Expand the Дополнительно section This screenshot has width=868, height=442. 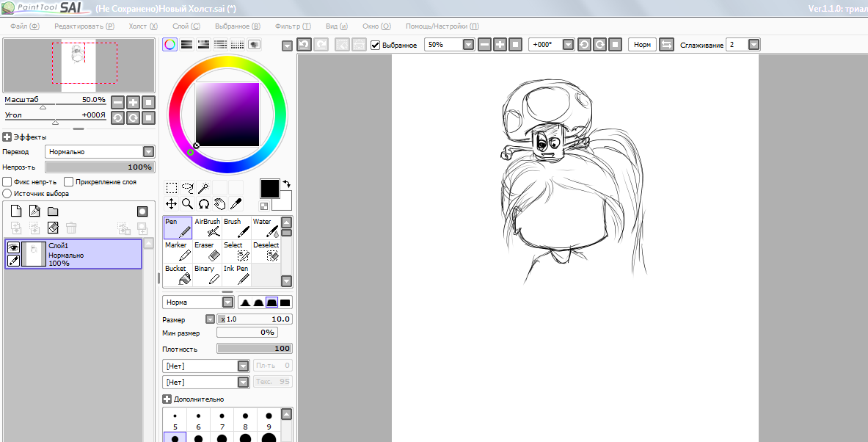167,399
